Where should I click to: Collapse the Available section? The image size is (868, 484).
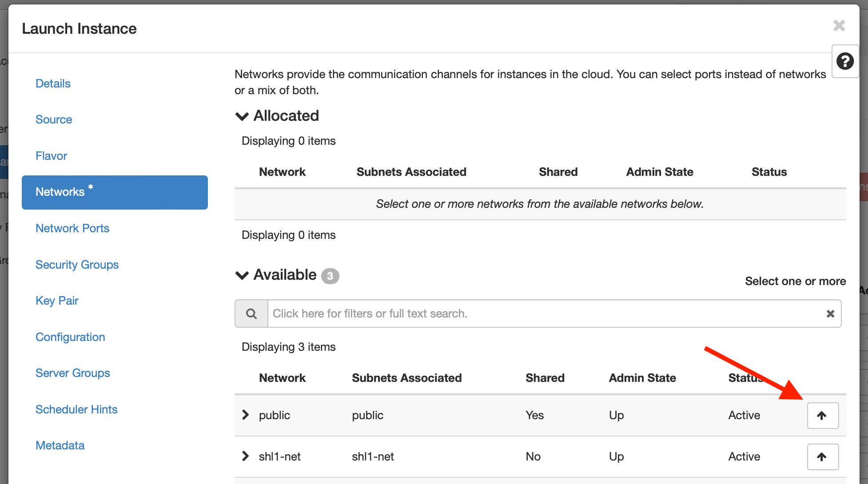pos(242,275)
